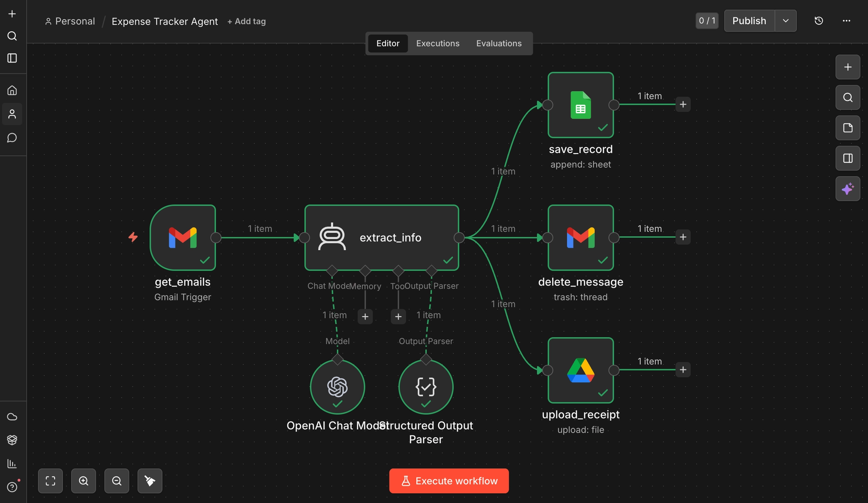This screenshot has width=868, height=503.
Task: Open the AI assistant sparkle button
Action: pos(848,189)
